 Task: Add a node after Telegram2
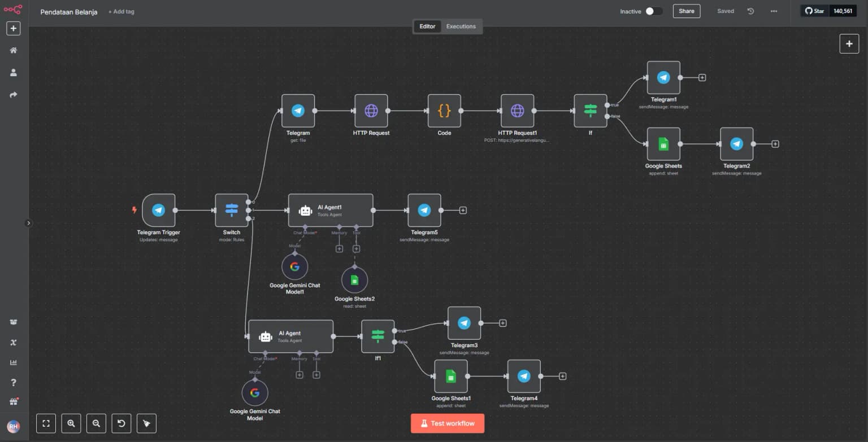point(775,144)
